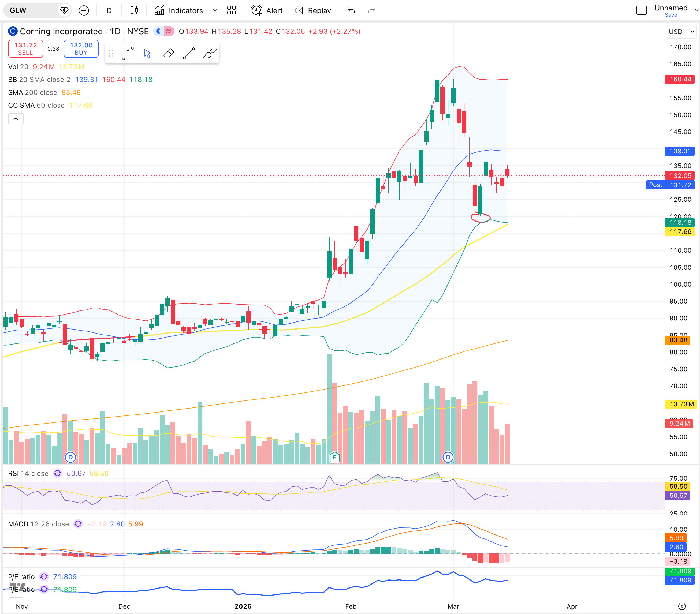Select the measure tool icon
The width and height of the screenshot is (700, 614).
[x=128, y=54]
